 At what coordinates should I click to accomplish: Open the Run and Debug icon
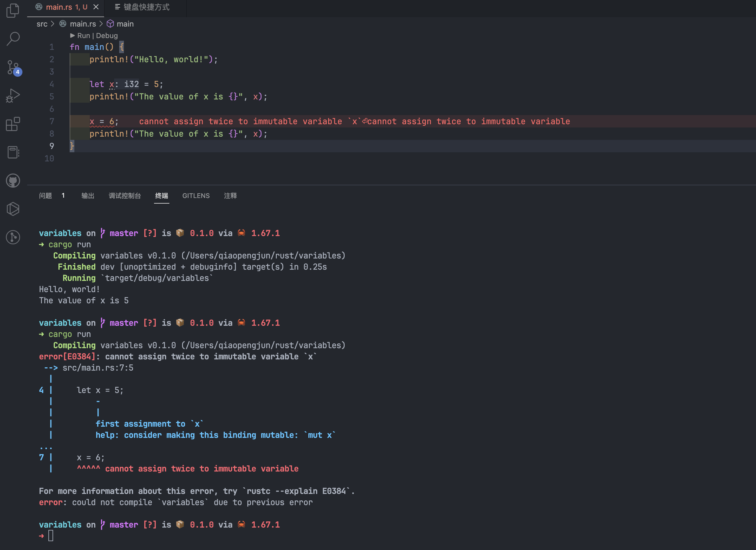tap(13, 96)
